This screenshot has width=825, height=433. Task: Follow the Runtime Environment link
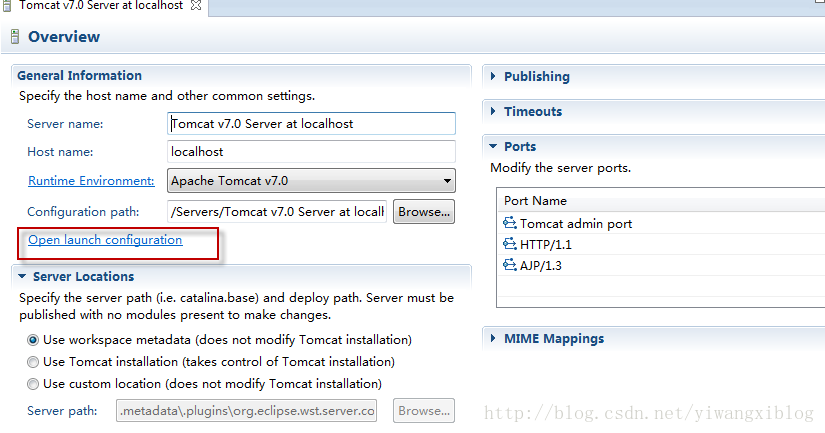click(91, 181)
